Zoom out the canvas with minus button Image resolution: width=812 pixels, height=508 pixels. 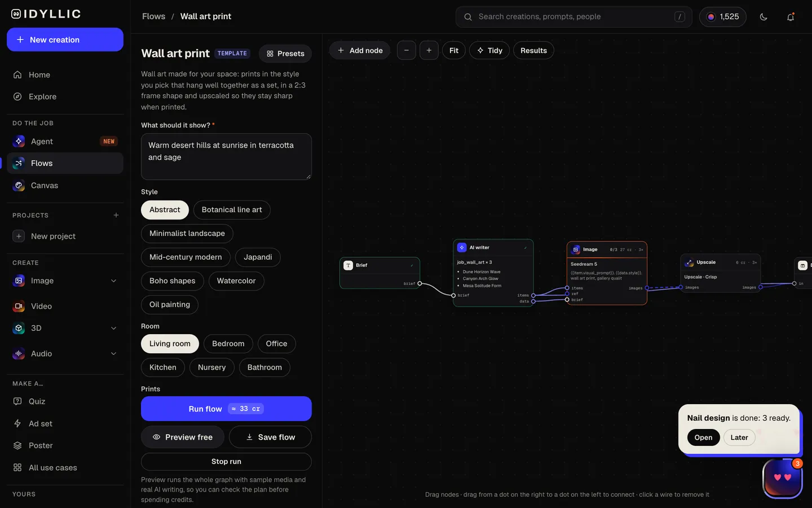[x=407, y=50]
